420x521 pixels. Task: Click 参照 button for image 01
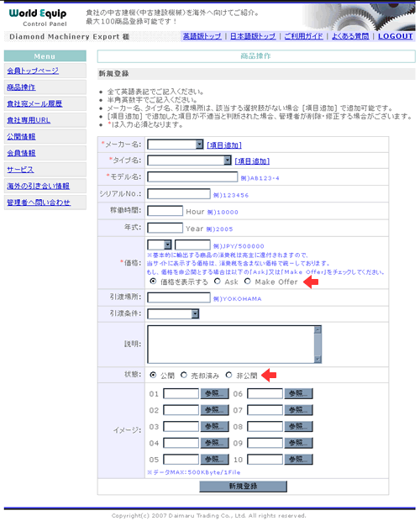[214, 394]
